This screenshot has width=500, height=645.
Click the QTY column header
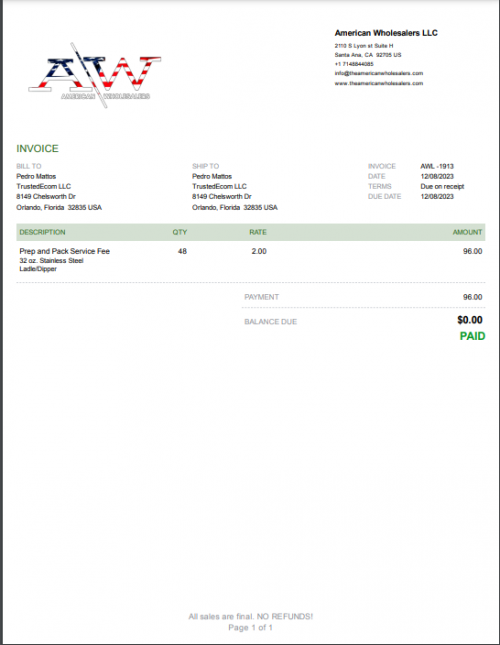click(x=180, y=232)
